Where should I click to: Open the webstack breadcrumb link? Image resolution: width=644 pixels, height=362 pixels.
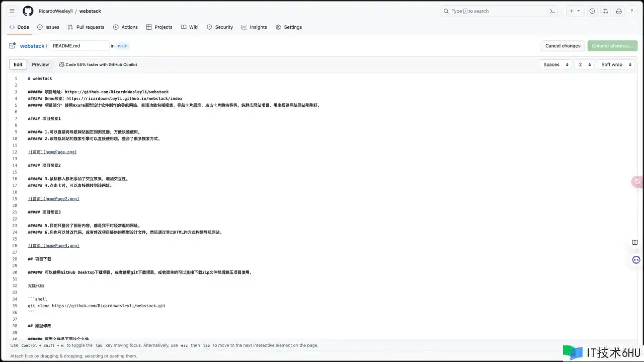[x=32, y=46]
